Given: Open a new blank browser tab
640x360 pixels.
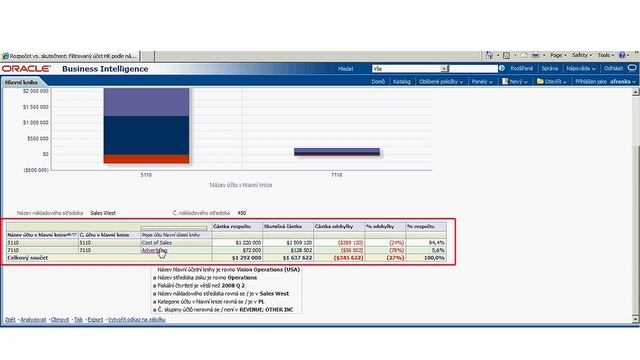Looking at the screenshot, I should coord(148,56).
